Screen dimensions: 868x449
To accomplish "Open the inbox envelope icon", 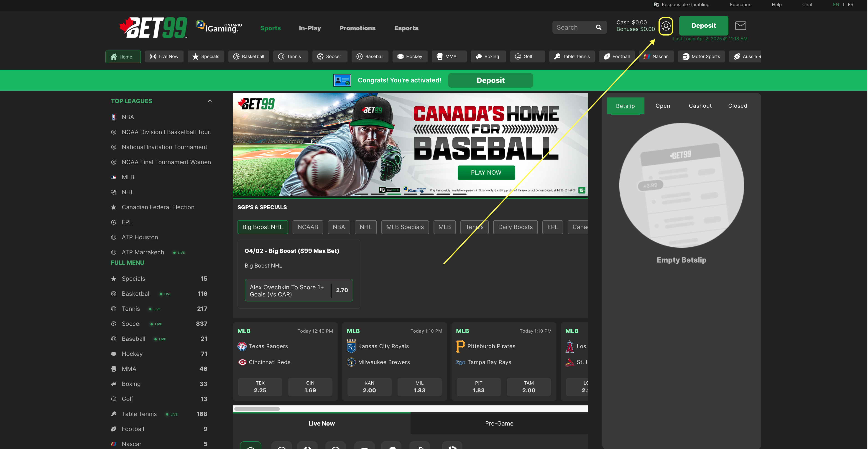I will pos(740,26).
